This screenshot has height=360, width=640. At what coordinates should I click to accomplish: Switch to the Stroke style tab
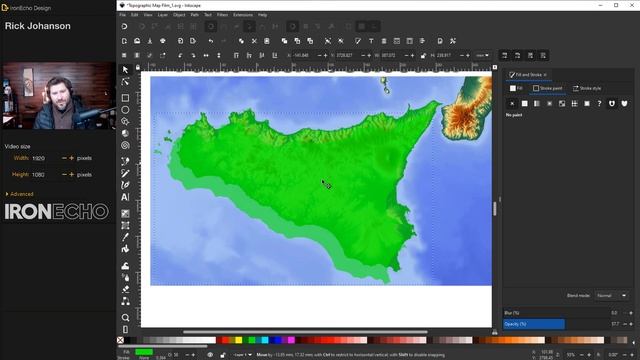pyautogui.click(x=587, y=88)
